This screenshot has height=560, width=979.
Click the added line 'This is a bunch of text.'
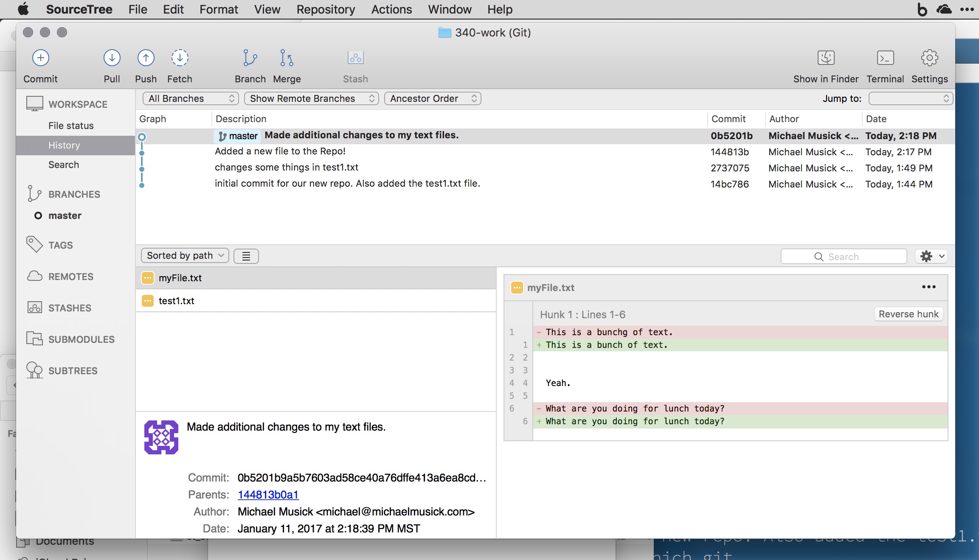pos(740,345)
